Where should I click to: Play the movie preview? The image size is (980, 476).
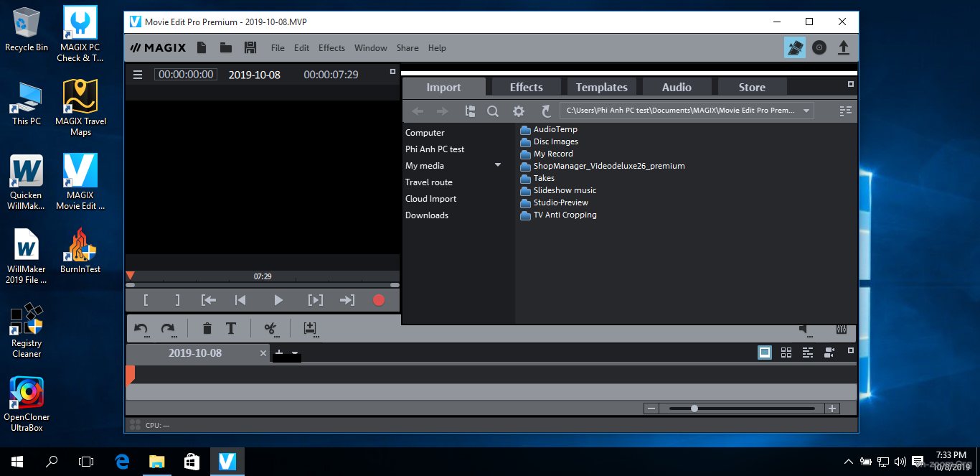coord(278,300)
